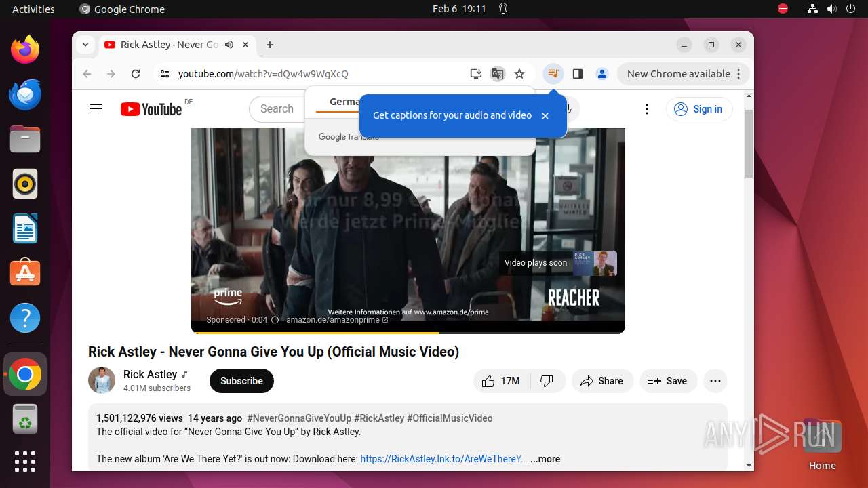Open the clock and calendar menu

coord(459,9)
